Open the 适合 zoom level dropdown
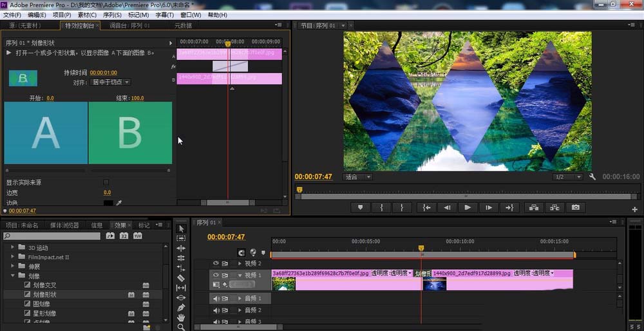The height and width of the screenshot is (331, 644). 358,176
